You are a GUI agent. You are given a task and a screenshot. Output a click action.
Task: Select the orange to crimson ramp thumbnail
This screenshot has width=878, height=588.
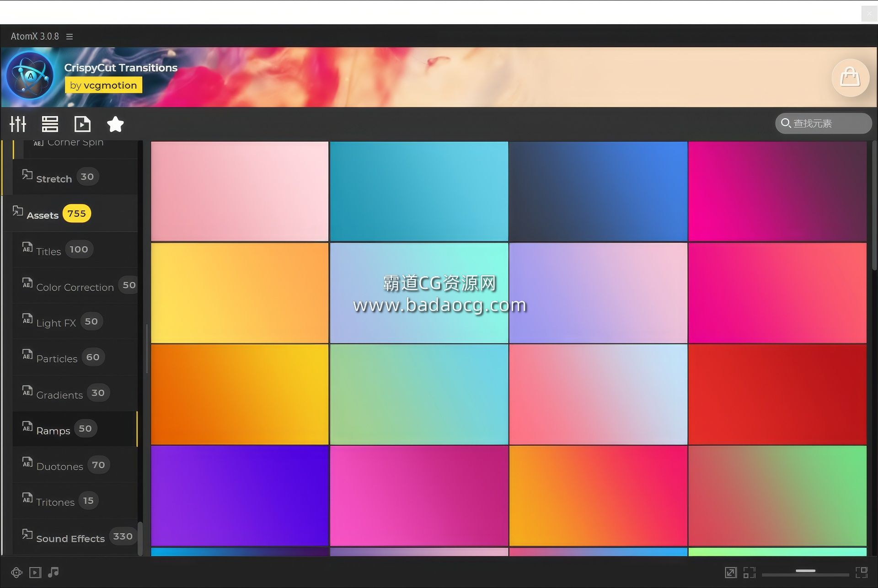tap(598, 496)
